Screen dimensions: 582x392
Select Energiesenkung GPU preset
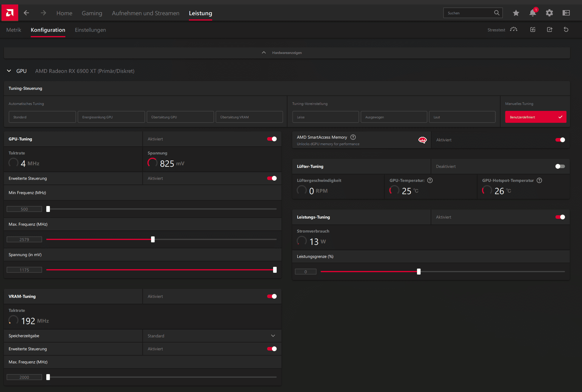pos(111,117)
